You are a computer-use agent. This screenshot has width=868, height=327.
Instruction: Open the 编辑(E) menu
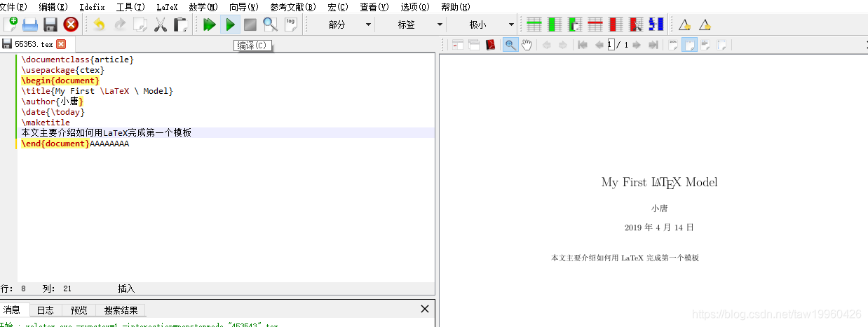[53, 7]
